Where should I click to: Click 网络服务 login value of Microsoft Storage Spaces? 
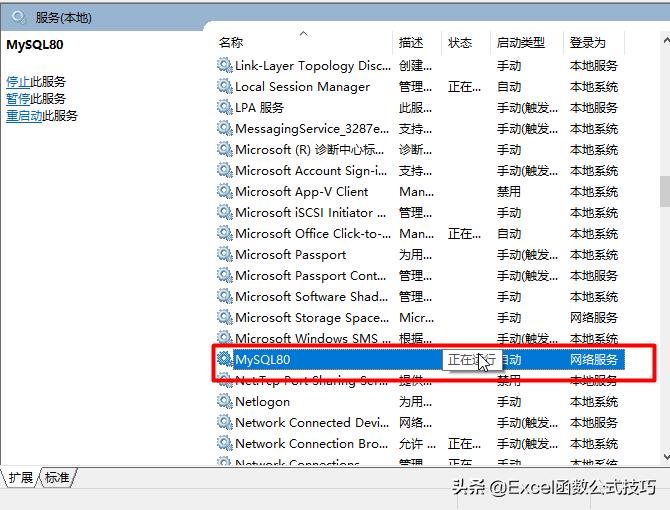pyautogui.click(x=594, y=317)
